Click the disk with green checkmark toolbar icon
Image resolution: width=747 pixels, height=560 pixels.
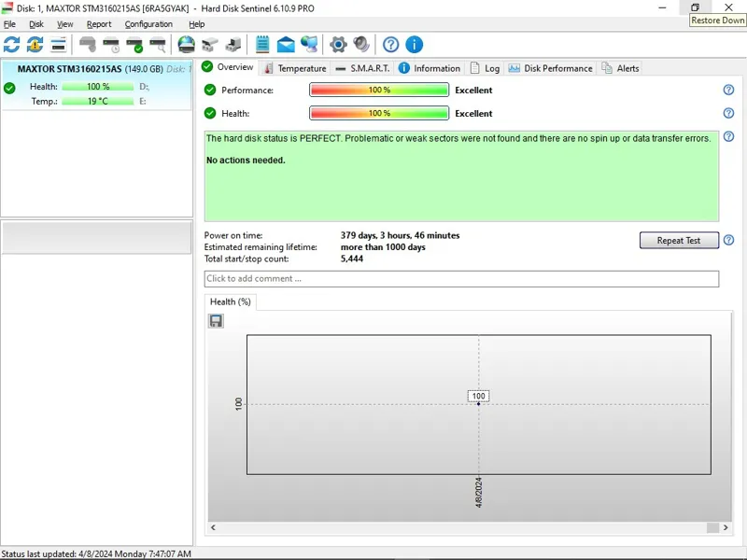click(134, 45)
